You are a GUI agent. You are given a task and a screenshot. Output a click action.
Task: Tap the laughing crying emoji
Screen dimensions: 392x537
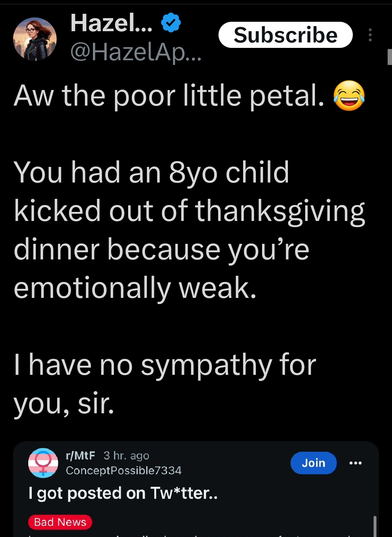click(x=349, y=95)
